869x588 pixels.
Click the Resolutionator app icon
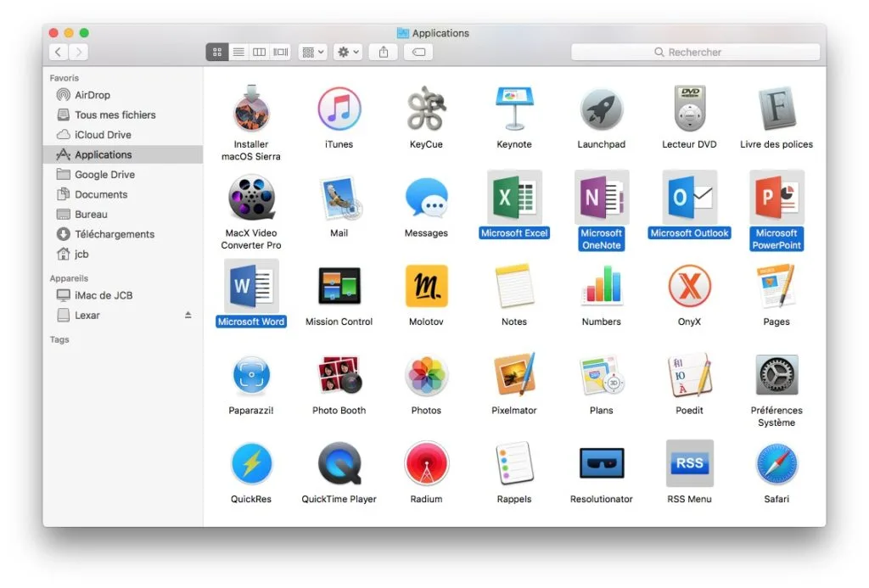pos(602,462)
